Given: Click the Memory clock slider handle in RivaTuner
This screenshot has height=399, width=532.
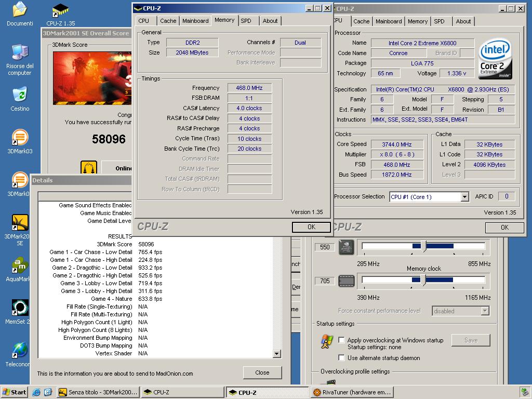Looking at the screenshot, I should (x=423, y=280).
